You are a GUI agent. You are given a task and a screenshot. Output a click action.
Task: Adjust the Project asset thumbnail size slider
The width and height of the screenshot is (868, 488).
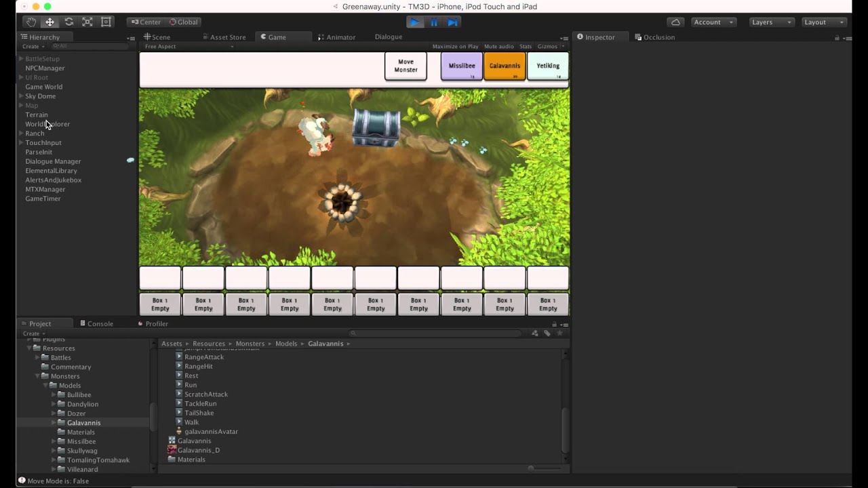tap(532, 468)
